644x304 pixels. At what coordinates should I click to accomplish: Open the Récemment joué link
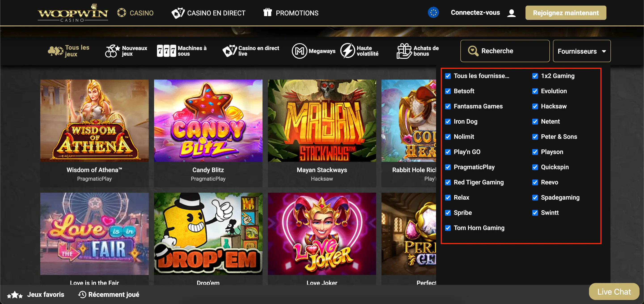coord(109,295)
